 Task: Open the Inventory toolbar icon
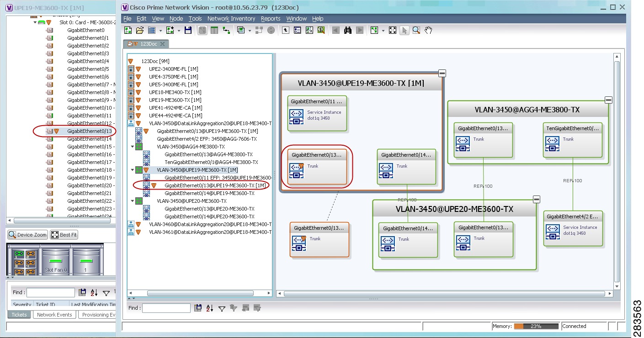pyautogui.click(x=298, y=30)
